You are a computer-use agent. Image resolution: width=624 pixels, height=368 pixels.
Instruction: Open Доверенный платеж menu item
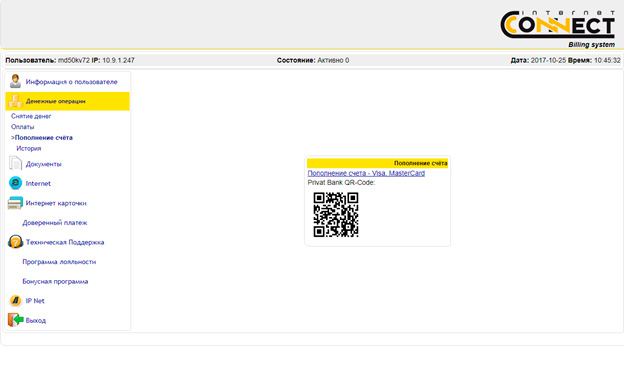[x=55, y=222]
